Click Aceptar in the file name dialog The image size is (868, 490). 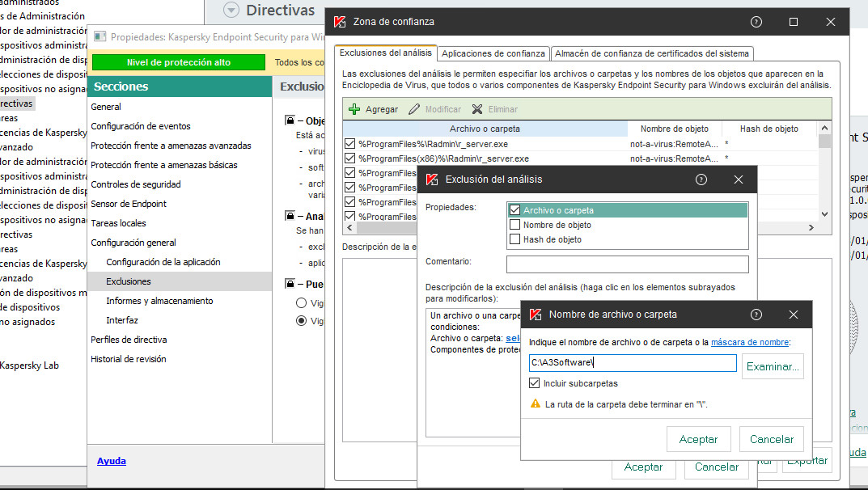tap(698, 439)
